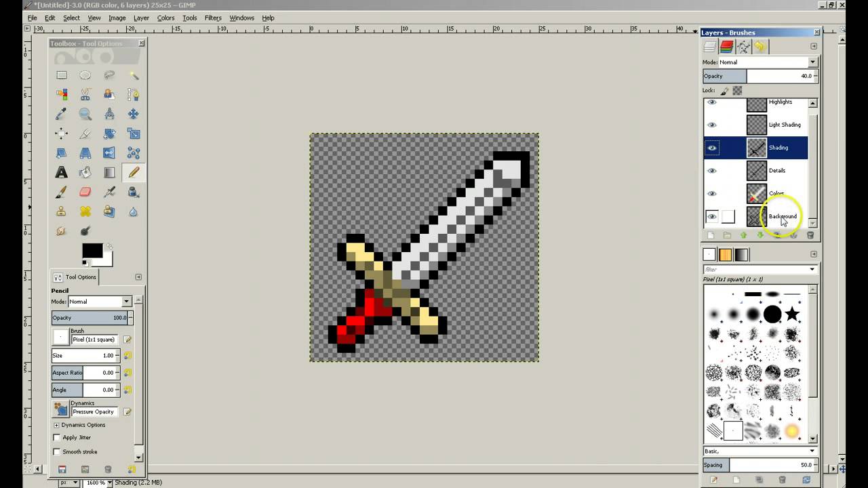Switch to the Channels tab
868x488 pixels.
click(x=726, y=47)
